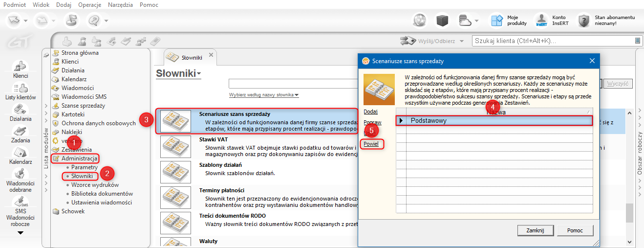Click the Wyczyść button
Image resolution: width=644 pixels, height=248 pixels.
click(x=618, y=84)
